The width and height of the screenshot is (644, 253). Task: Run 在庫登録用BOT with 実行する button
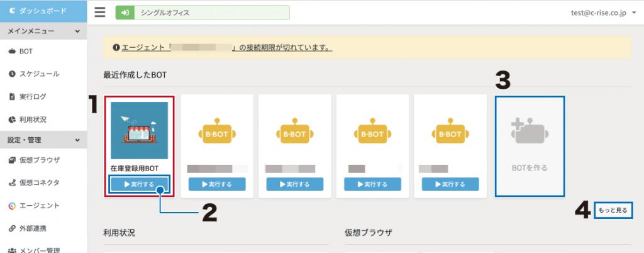tap(139, 184)
